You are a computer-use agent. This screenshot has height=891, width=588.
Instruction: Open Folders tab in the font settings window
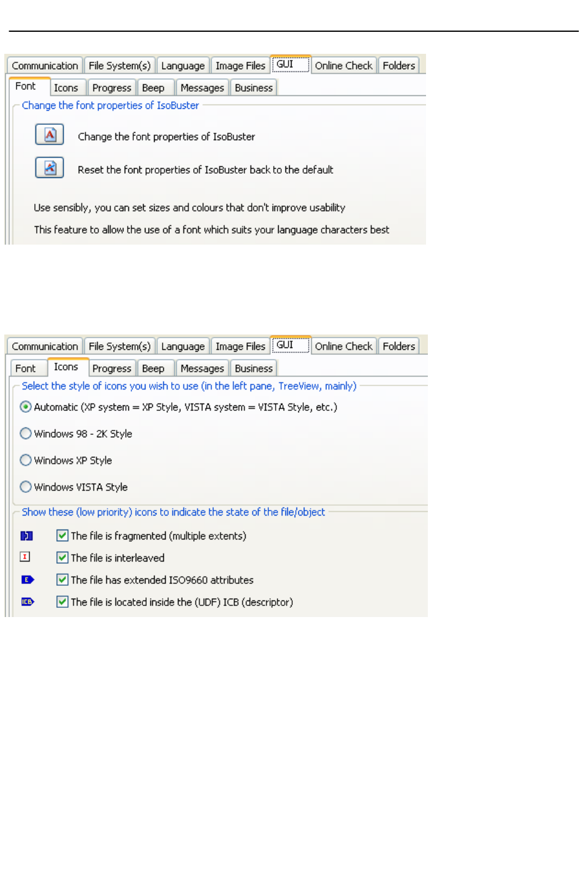coord(399,65)
